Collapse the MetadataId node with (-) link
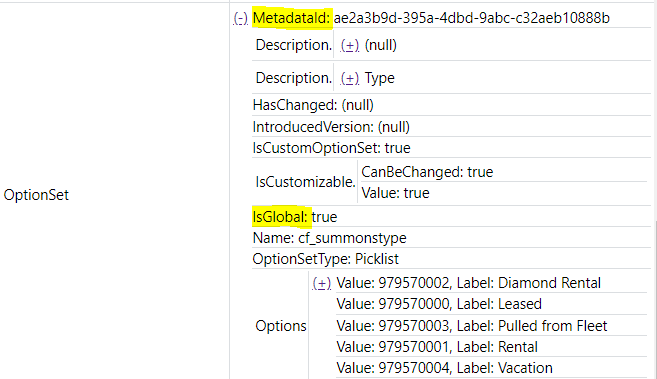 click(x=241, y=18)
